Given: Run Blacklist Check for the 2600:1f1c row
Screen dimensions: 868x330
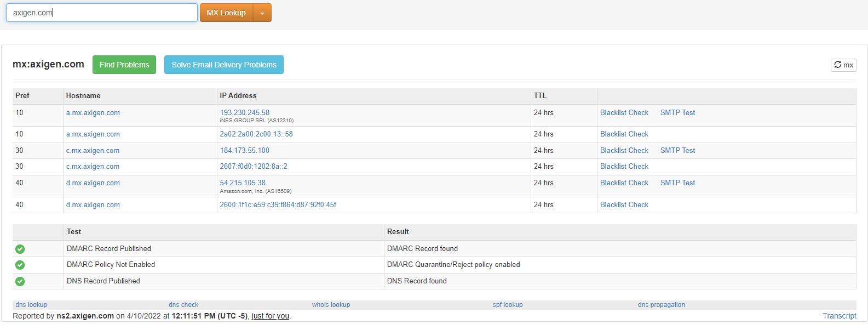Looking at the screenshot, I should pyautogui.click(x=624, y=204).
